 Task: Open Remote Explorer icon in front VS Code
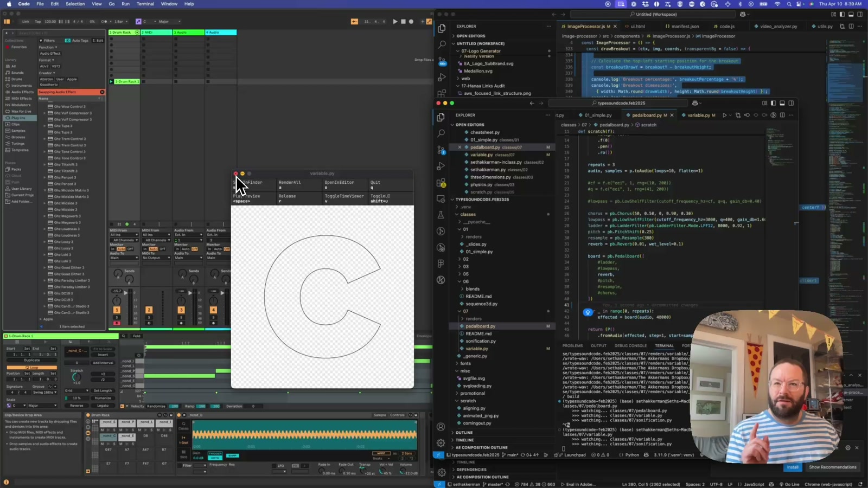click(441, 199)
